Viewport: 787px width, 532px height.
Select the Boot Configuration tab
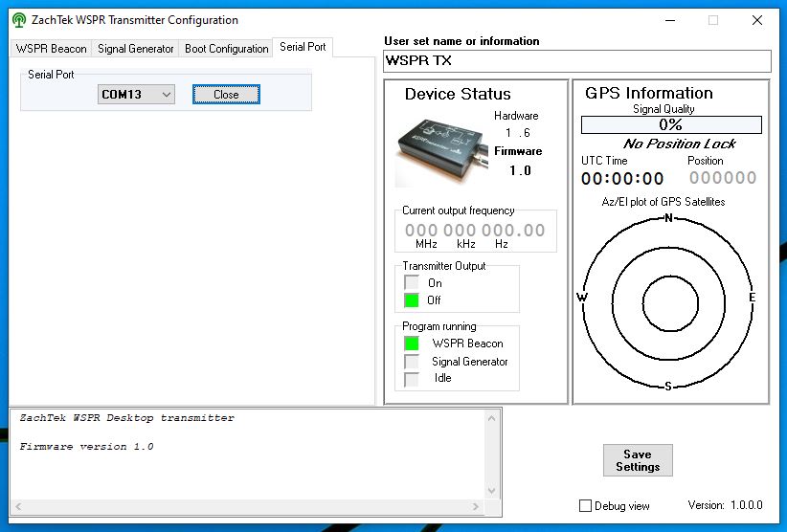tap(226, 49)
